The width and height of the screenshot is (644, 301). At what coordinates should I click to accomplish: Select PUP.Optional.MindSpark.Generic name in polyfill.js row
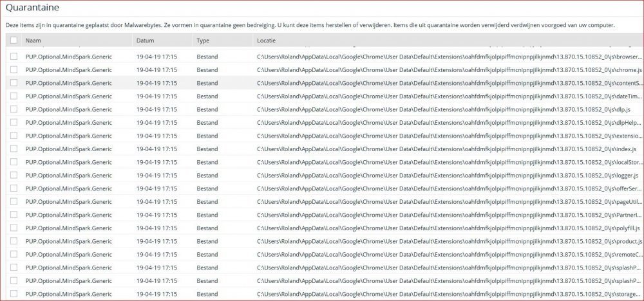click(x=69, y=228)
